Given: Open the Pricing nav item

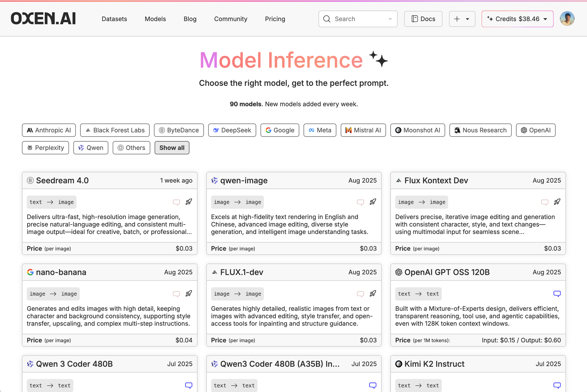Looking at the screenshot, I should [x=275, y=19].
